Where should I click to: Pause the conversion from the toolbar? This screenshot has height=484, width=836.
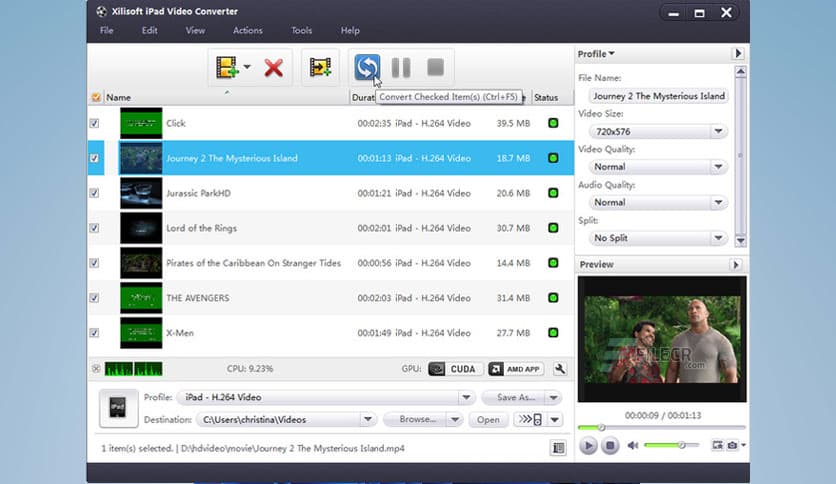point(401,68)
